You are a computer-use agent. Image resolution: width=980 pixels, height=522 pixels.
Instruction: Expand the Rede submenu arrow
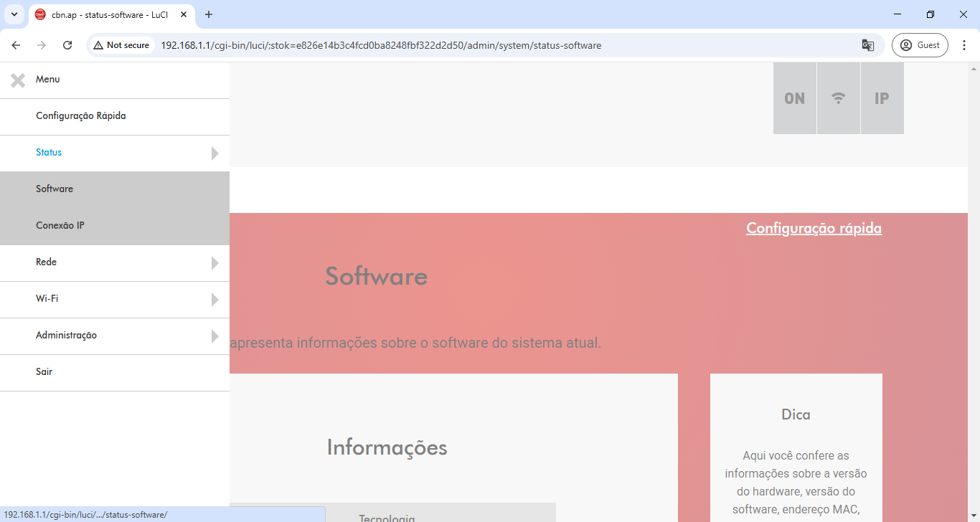pos(215,263)
